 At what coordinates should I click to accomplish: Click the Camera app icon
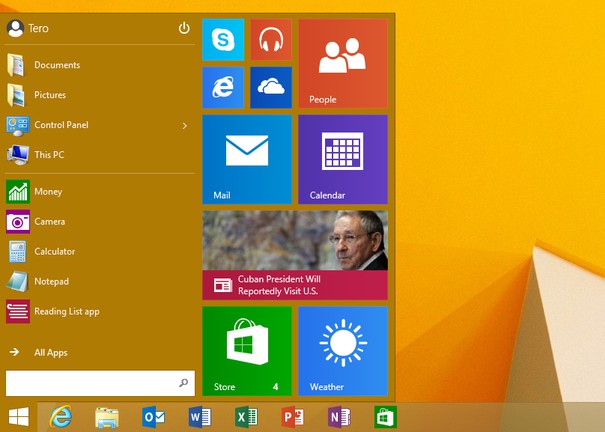(x=18, y=222)
